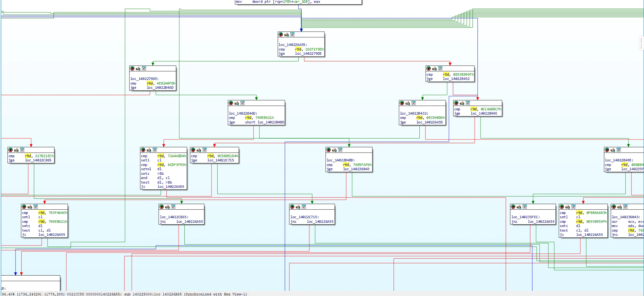Follow jump target loc_14022B46D
644x296 pixels.
160,88
